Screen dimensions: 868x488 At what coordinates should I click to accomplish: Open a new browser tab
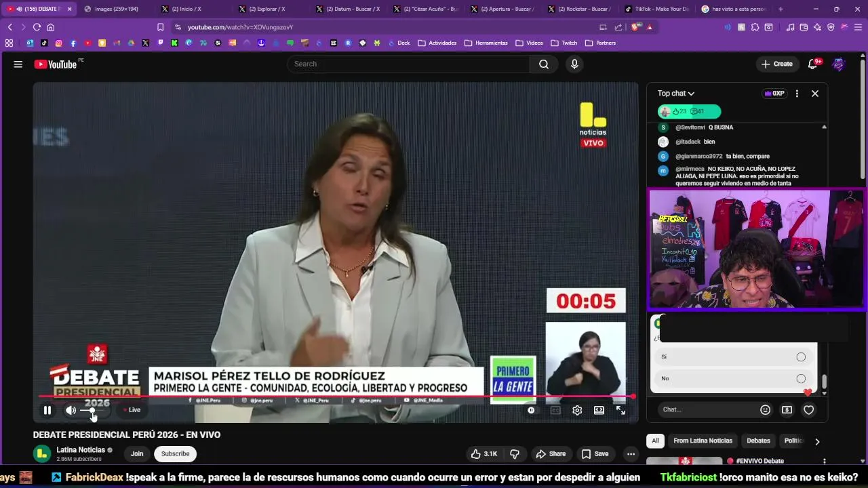pos(781,9)
